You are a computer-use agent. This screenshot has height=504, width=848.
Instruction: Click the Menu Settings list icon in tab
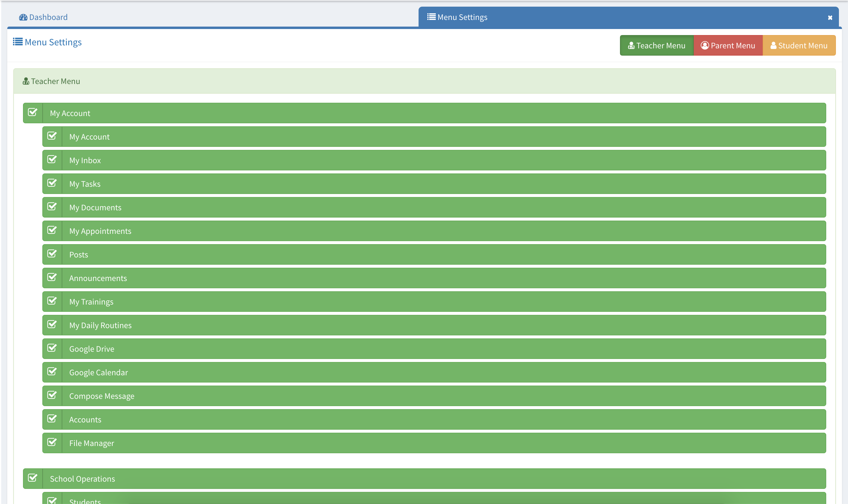tap(431, 17)
